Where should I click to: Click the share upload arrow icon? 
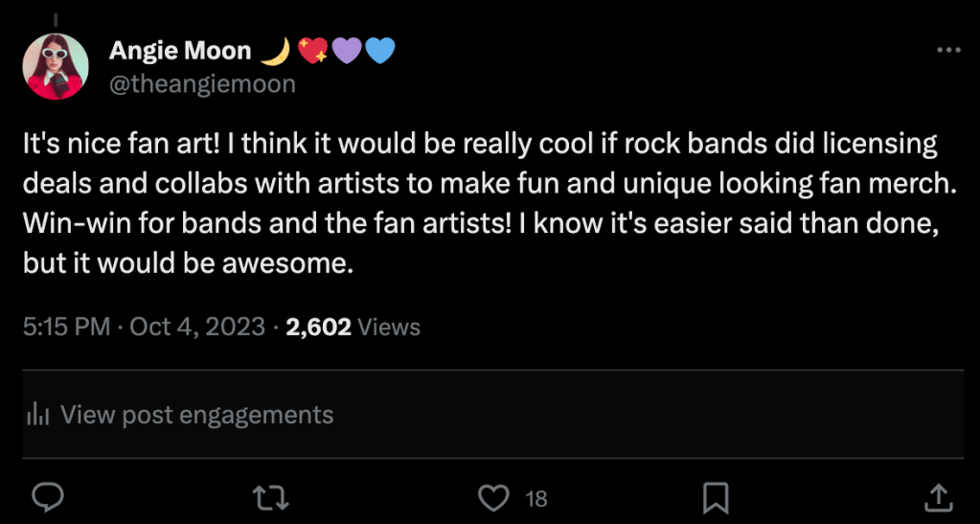tap(937, 496)
